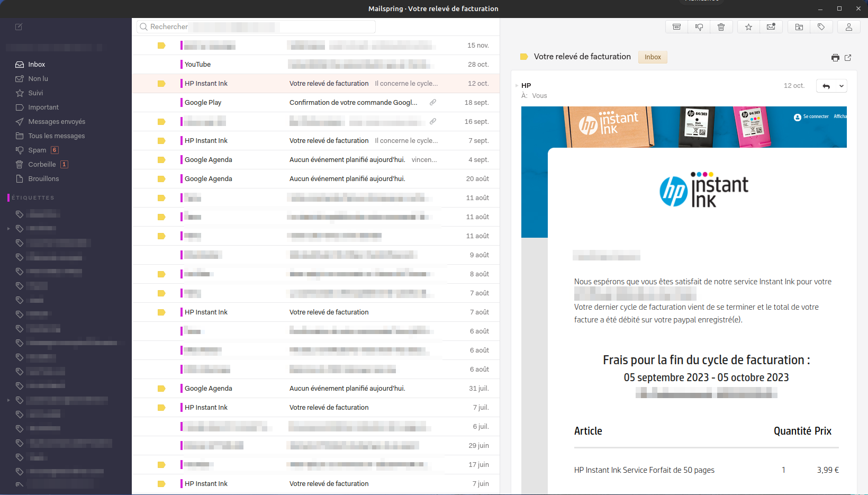The height and width of the screenshot is (495, 868).
Task: Toggle star on the open message
Action: (x=748, y=27)
